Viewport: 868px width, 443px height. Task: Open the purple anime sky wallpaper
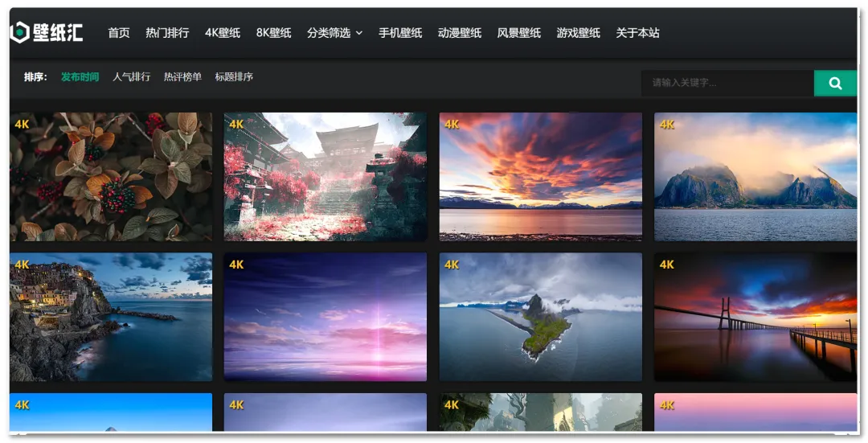(x=325, y=317)
